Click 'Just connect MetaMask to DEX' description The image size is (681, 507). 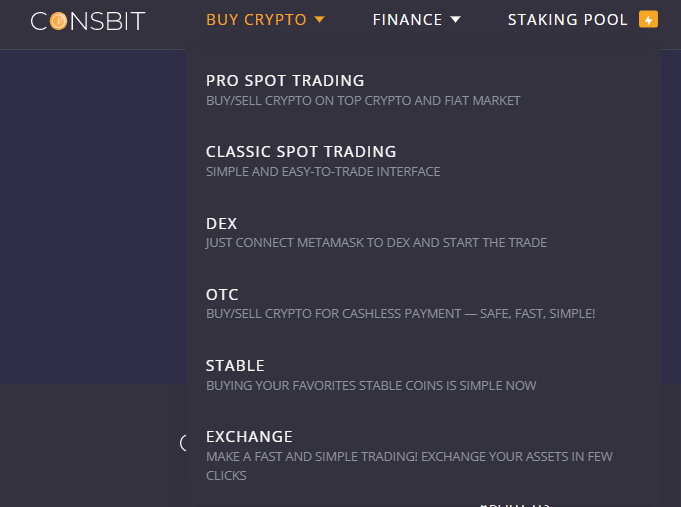pos(376,242)
